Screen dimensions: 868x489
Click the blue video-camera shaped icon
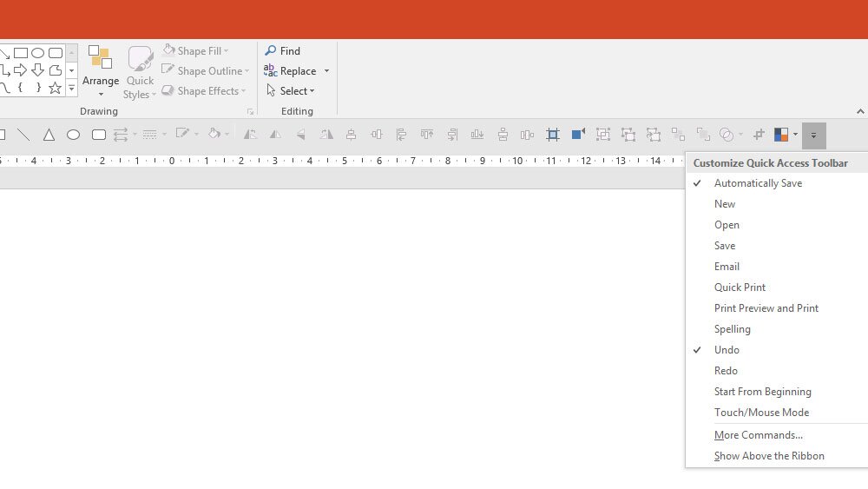tap(578, 135)
